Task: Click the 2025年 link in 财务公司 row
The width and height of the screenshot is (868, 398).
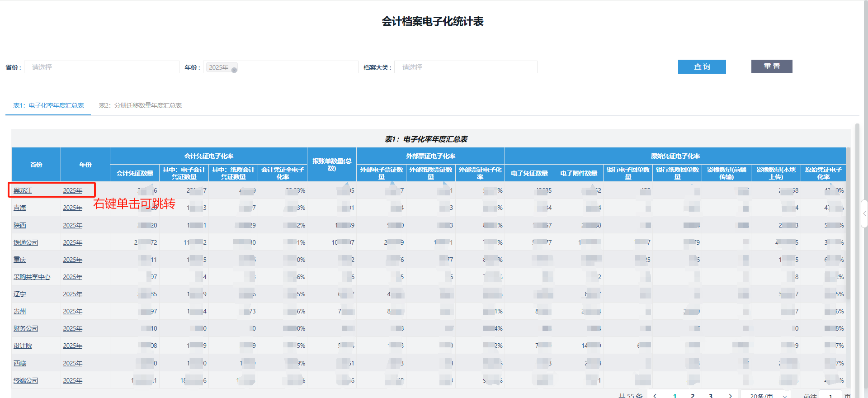Action: pos(72,328)
